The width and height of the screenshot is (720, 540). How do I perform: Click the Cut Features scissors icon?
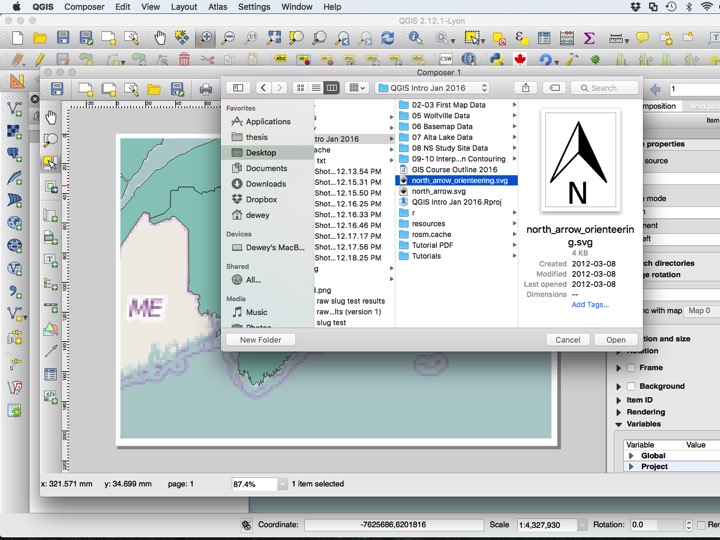tap(207, 59)
